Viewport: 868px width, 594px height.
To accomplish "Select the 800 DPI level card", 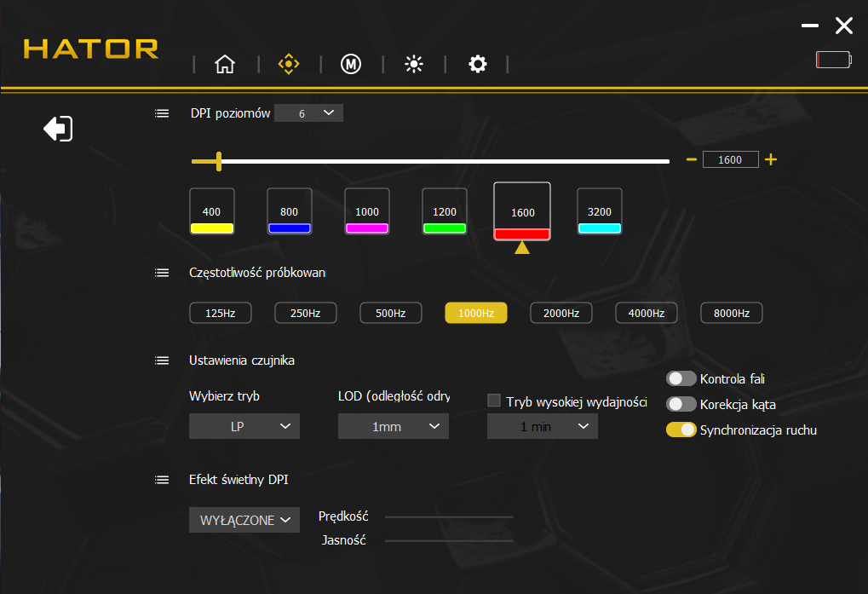I will (x=290, y=211).
